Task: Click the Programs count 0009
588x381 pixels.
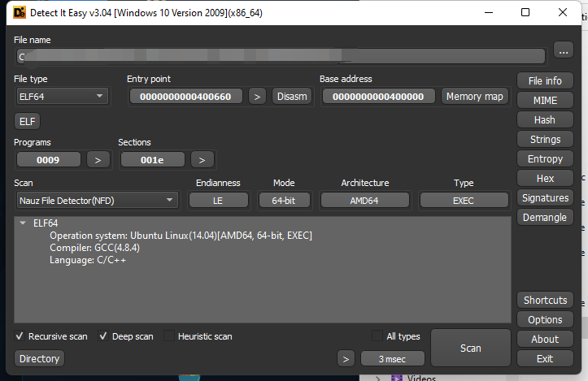Action: point(48,160)
